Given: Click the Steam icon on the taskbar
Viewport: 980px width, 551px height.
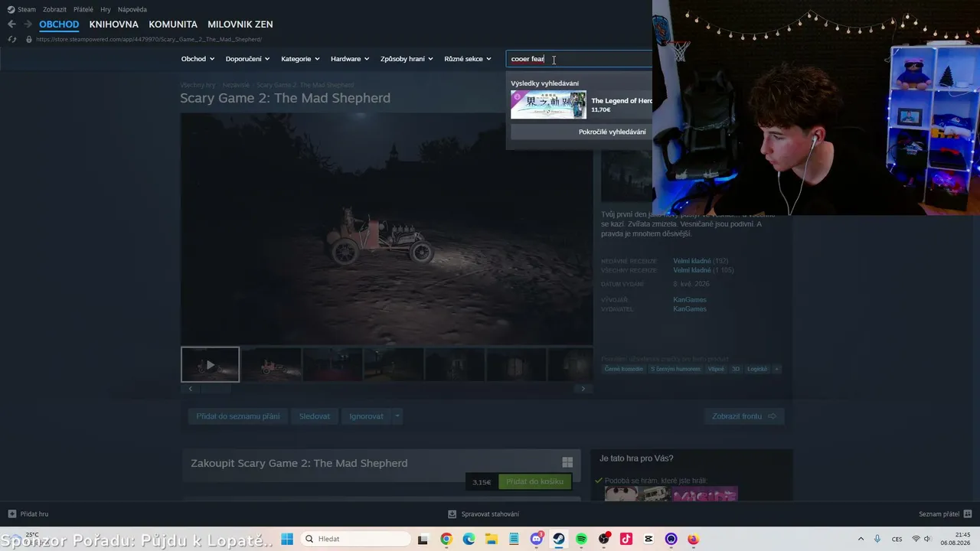Looking at the screenshot, I should pyautogui.click(x=559, y=539).
